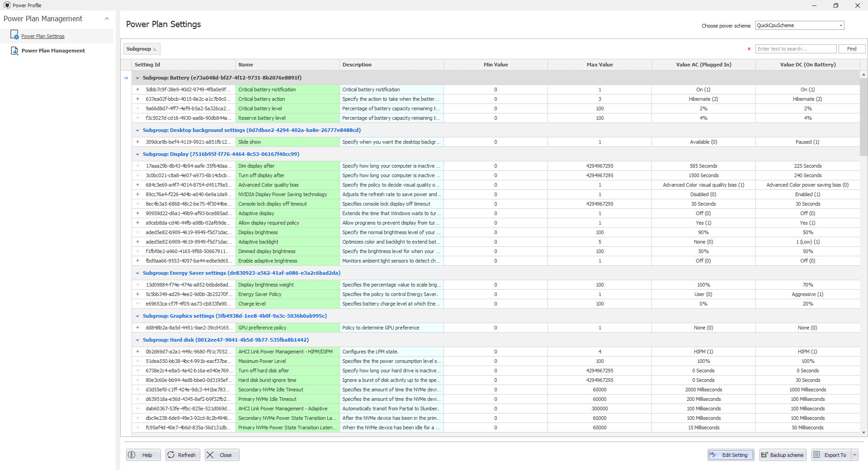The height and width of the screenshot is (470, 868).
Task: Select the Primary NVMe Idle Timeout cell
Action: (288, 399)
